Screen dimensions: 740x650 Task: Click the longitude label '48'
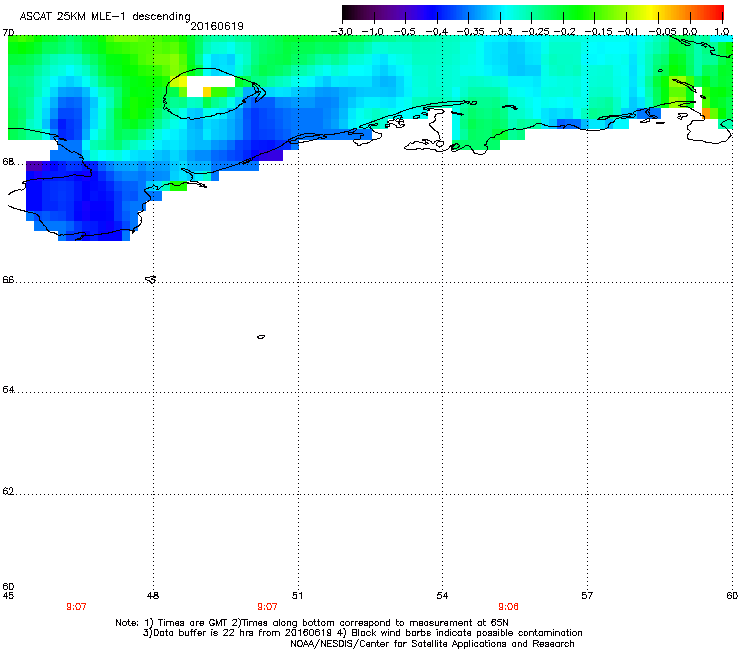tap(153, 596)
